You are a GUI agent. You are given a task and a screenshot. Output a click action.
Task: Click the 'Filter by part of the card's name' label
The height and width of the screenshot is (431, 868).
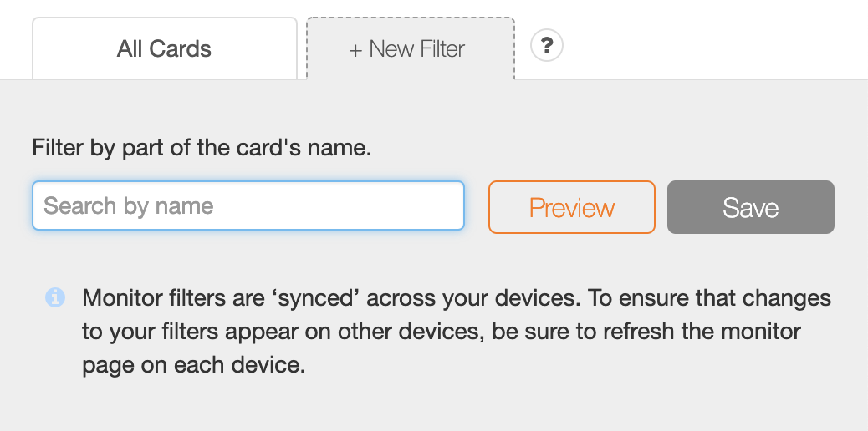(x=202, y=149)
